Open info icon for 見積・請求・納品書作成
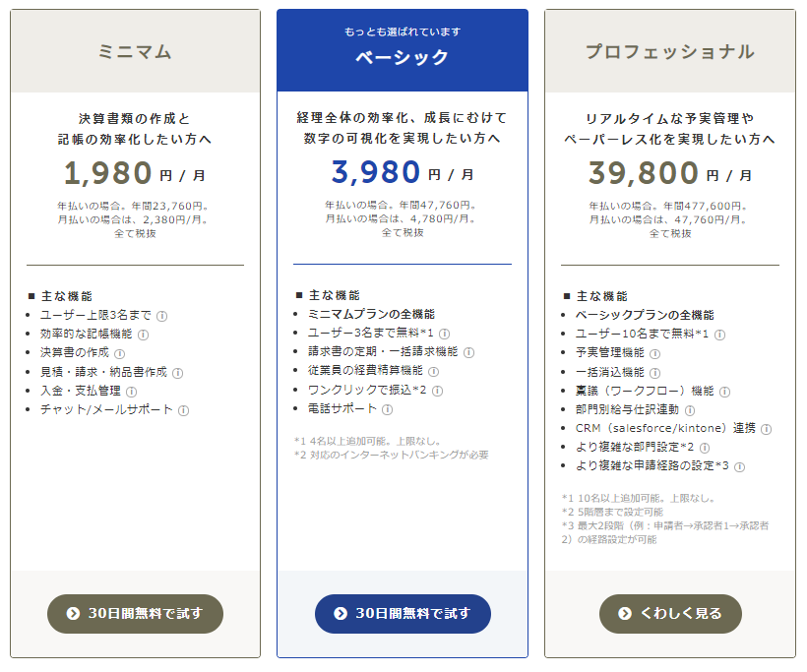 [x=178, y=373]
